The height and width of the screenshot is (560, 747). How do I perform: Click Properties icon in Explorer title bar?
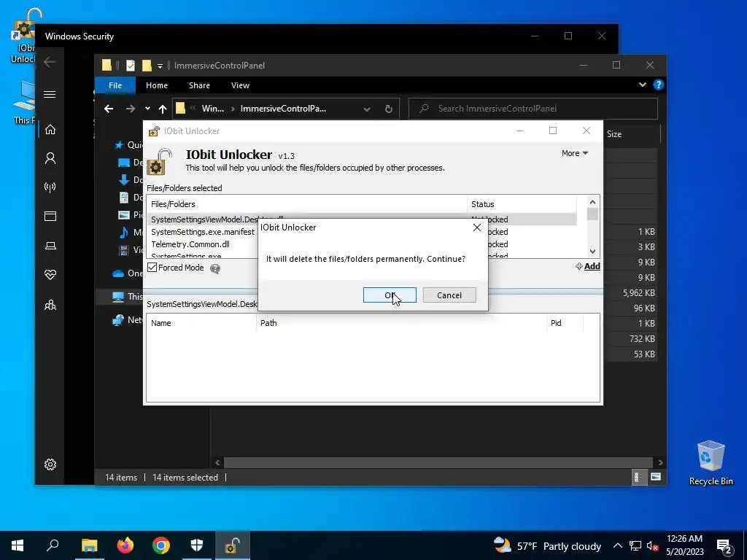[130, 65]
